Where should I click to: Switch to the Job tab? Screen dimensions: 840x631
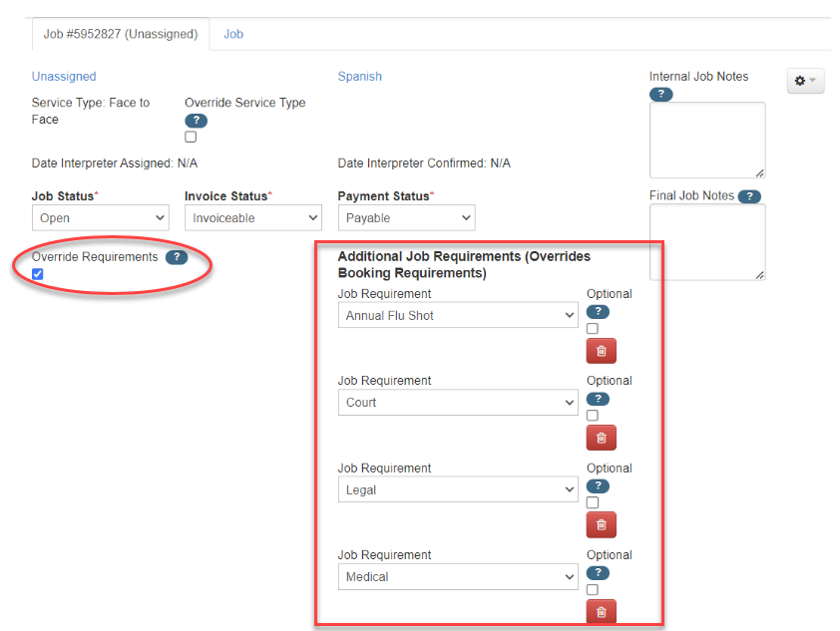(232, 33)
